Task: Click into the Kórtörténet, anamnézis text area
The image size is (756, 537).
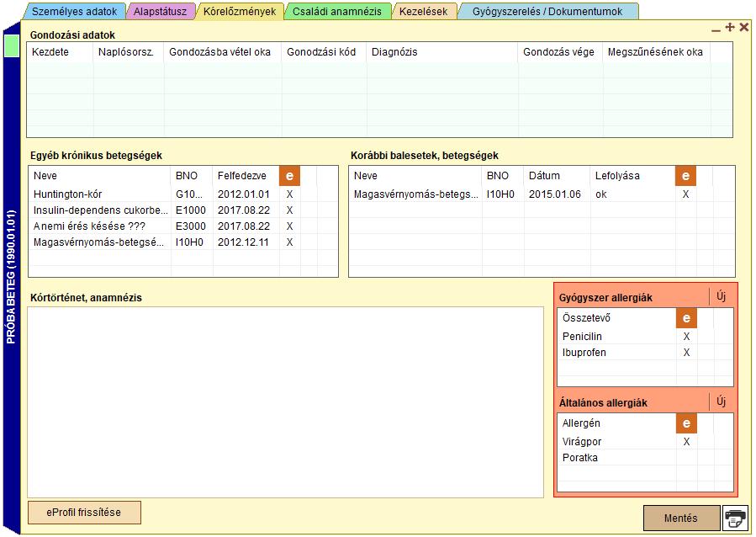Action: 285,402
